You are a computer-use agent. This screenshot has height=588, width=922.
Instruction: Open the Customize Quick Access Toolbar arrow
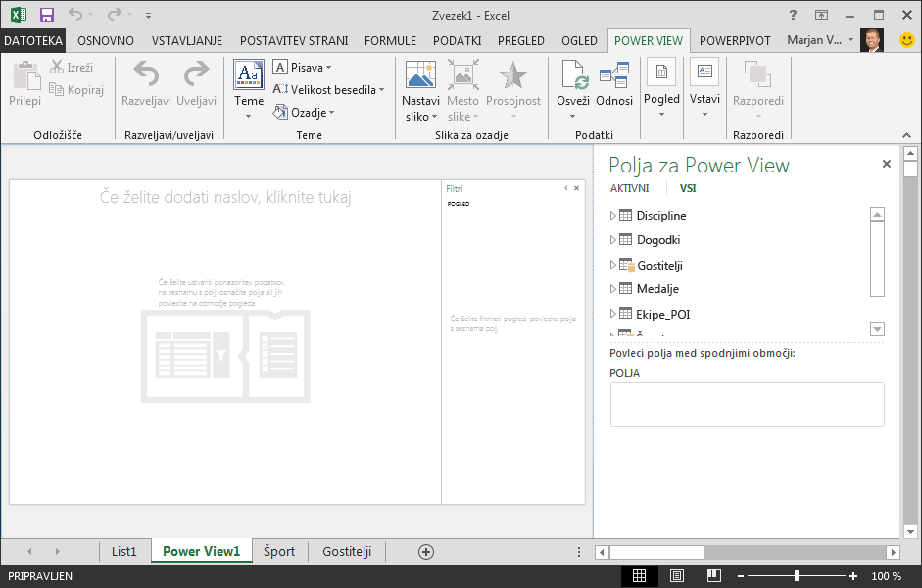tap(148, 16)
